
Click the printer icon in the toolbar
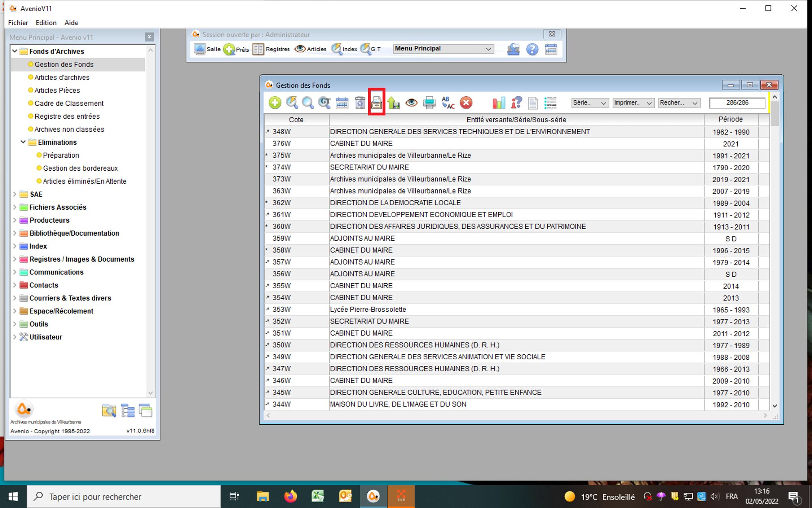coord(429,103)
